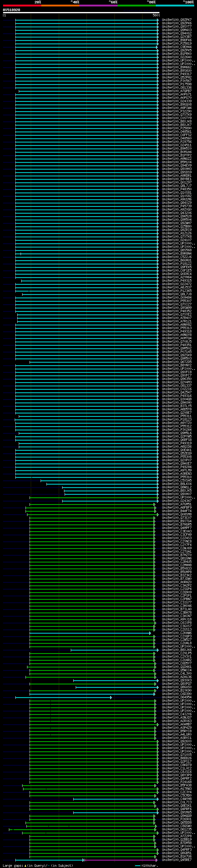
Task: Click label UniRef100_Q7XTK9
Action: 177,115
